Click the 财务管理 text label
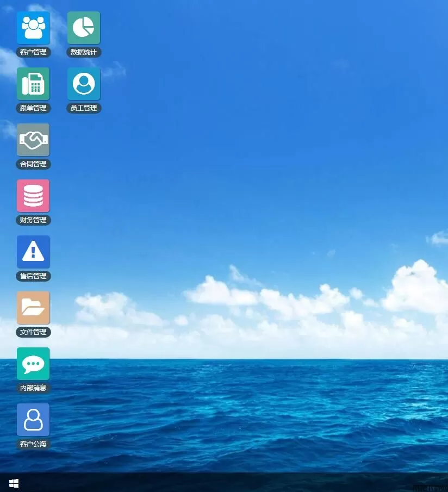Viewport: 448px width, 492px height. point(33,220)
